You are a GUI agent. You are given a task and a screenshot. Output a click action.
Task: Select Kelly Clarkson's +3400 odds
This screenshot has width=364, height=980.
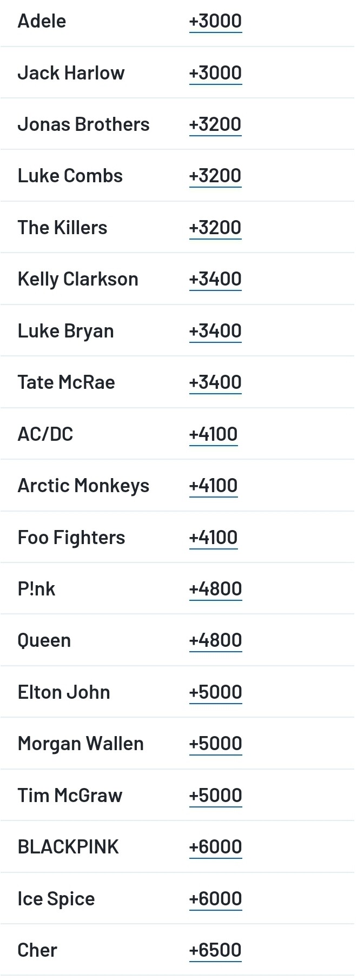(x=215, y=279)
